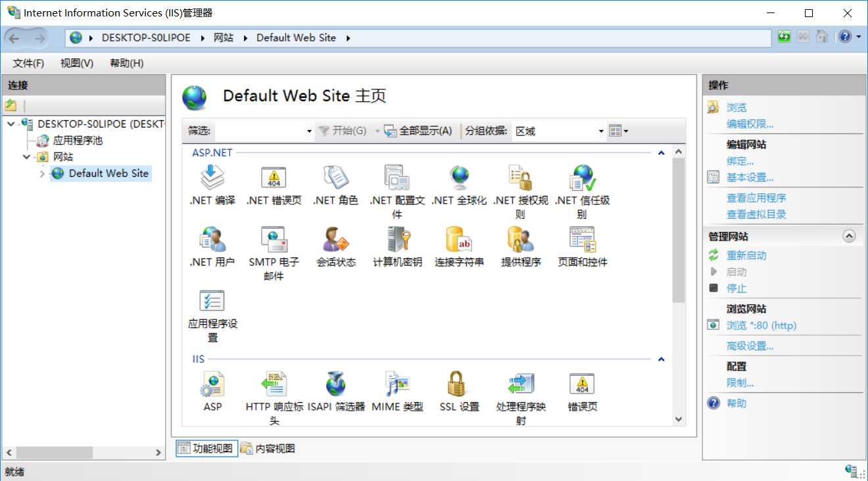The width and height of the screenshot is (868, 481).
Task: Open the 帮助(H) menu
Action: pyautogui.click(x=127, y=63)
